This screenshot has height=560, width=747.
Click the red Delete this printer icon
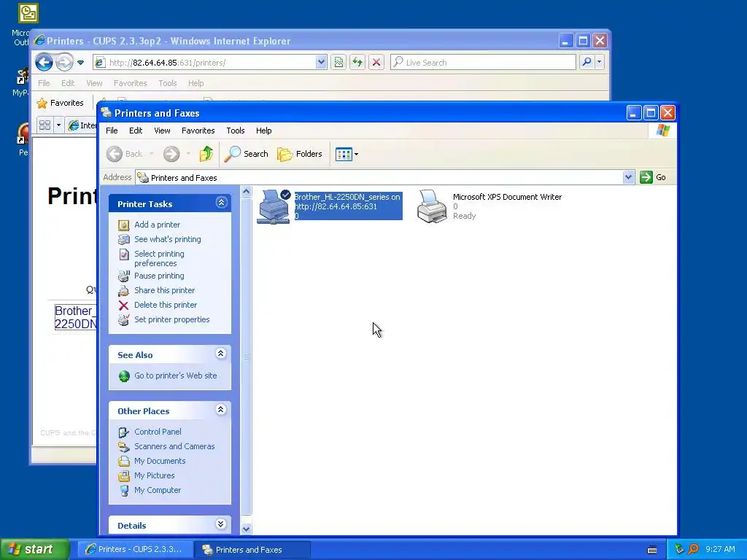(x=124, y=306)
